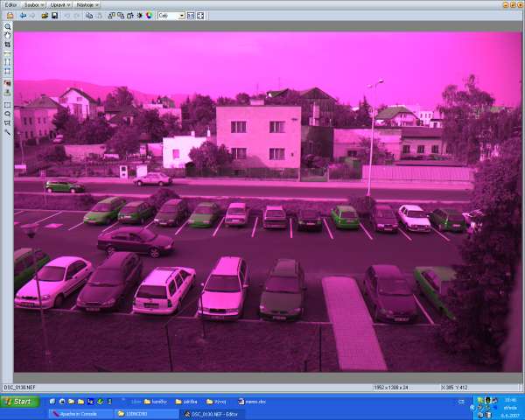Open the color adjustment wheel icon
This screenshot has width=525, height=420.
tap(149, 16)
